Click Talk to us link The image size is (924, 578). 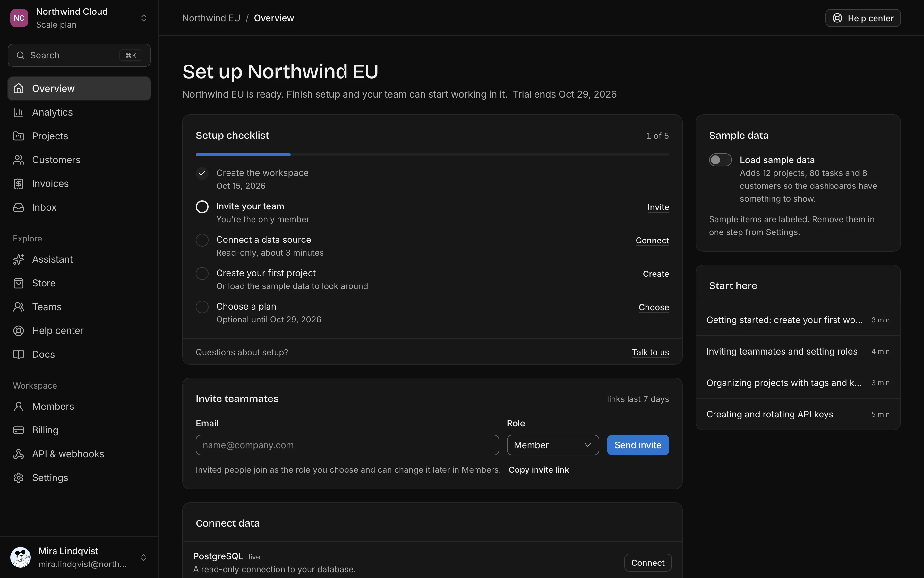[x=650, y=353]
